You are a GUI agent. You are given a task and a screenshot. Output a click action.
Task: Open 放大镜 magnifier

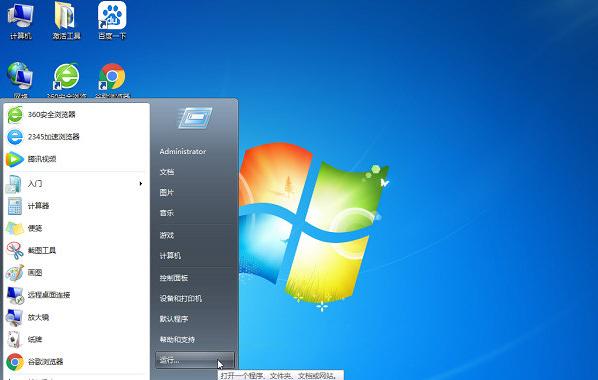[76, 317]
